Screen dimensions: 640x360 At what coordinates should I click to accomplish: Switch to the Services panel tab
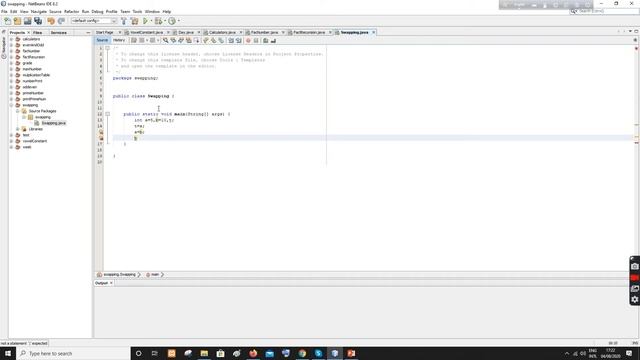point(59,33)
